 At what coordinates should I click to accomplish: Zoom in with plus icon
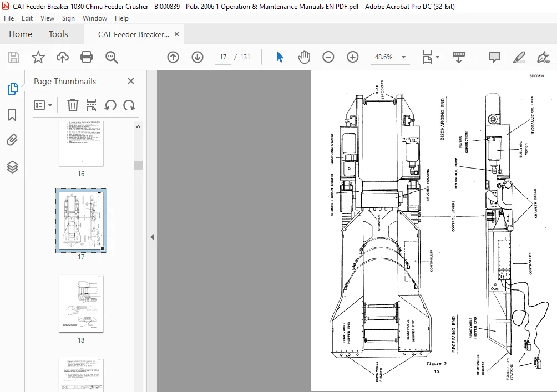click(353, 57)
